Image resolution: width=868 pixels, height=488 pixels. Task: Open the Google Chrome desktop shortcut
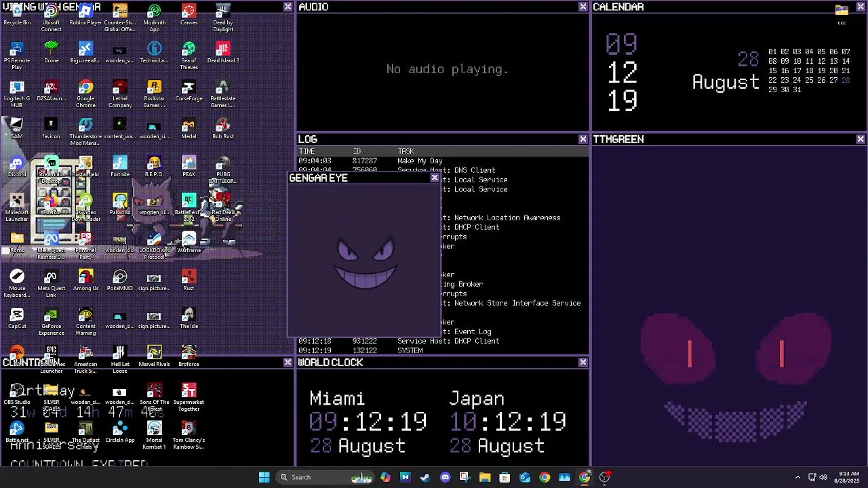coord(85,94)
